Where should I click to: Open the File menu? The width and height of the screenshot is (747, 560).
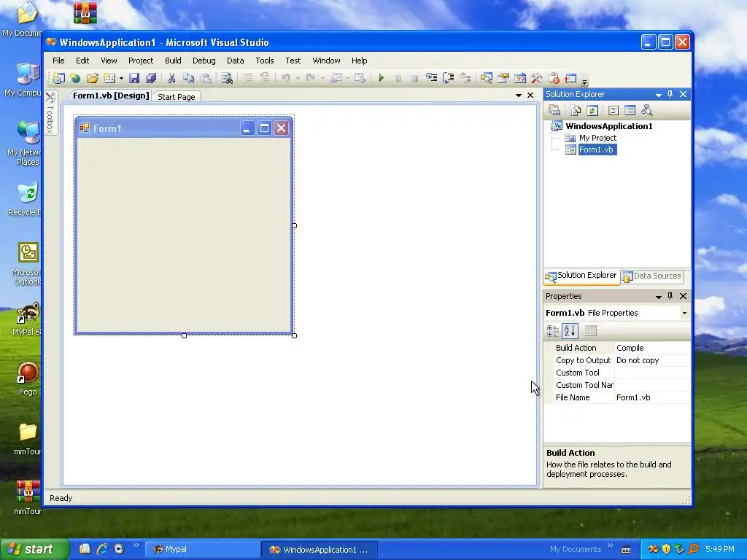point(58,61)
